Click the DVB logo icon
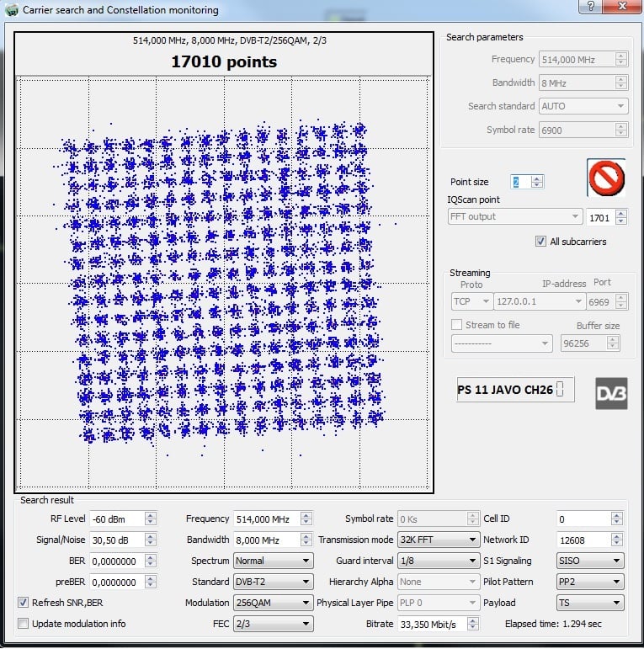This screenshot has height=649, width=644. [611, 392]
